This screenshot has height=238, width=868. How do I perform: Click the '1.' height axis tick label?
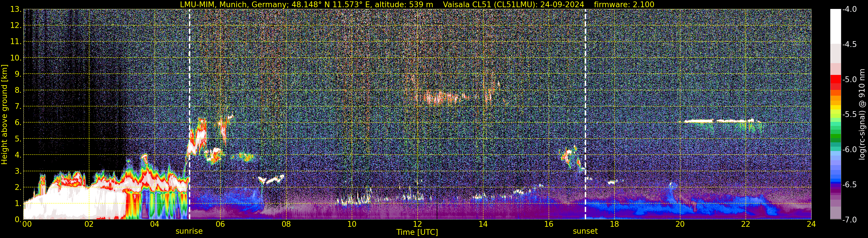point(18,203)
